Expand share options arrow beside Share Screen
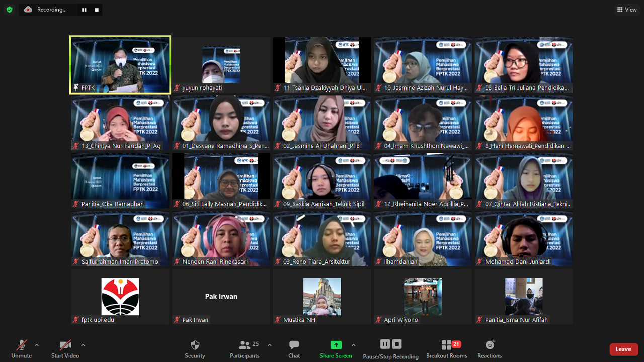 pyautogui.click(x=353, y=345)
